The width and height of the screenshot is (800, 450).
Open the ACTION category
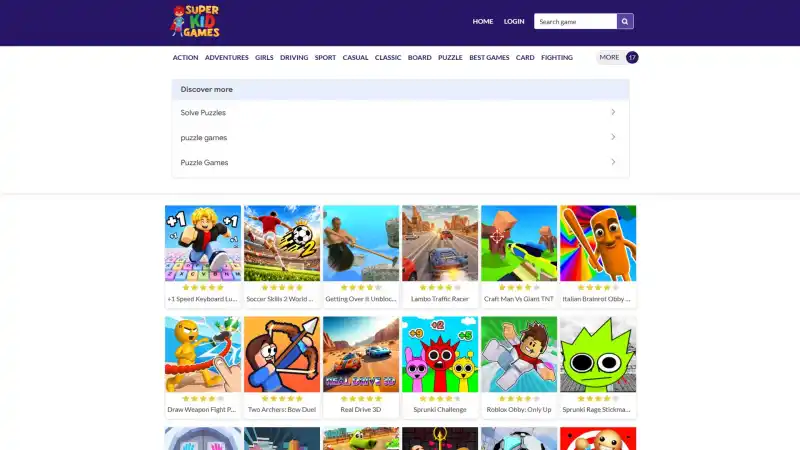click(x=185, y=58)
